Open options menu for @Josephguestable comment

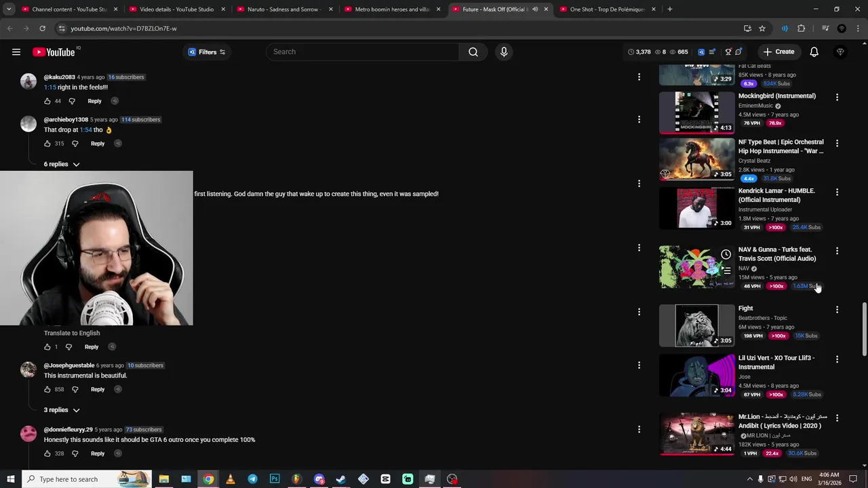point(639,365)
